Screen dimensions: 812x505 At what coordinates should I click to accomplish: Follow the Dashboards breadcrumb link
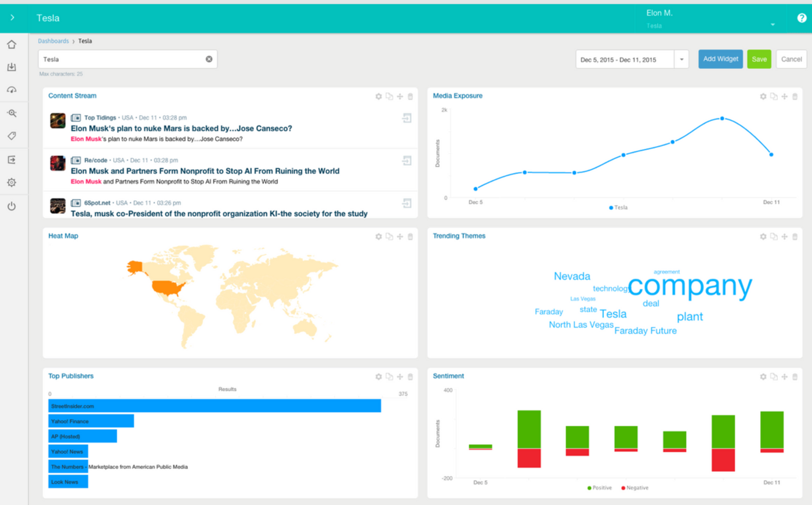coord(53,41)
